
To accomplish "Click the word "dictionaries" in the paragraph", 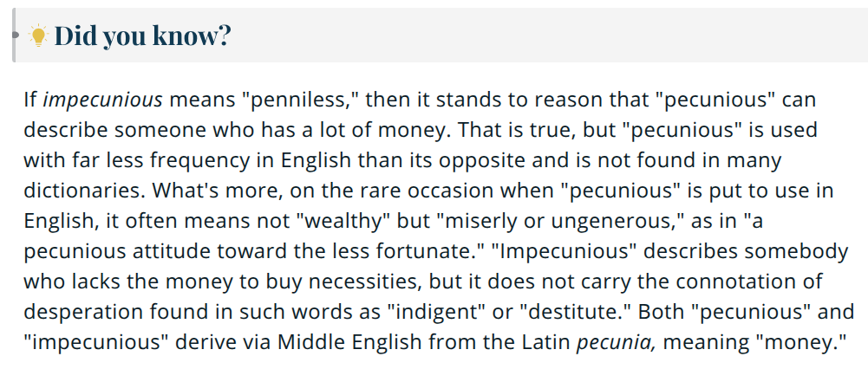I will click(85, 191).
